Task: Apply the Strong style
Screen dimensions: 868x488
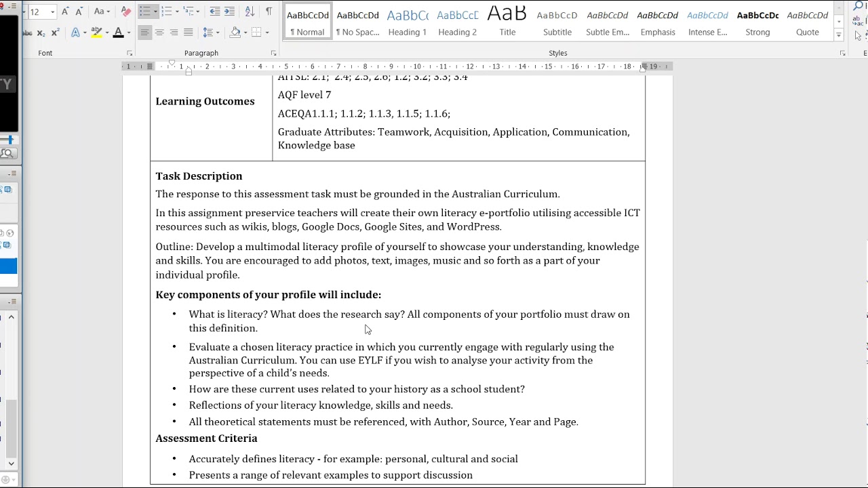Action: tap(757, 22)
